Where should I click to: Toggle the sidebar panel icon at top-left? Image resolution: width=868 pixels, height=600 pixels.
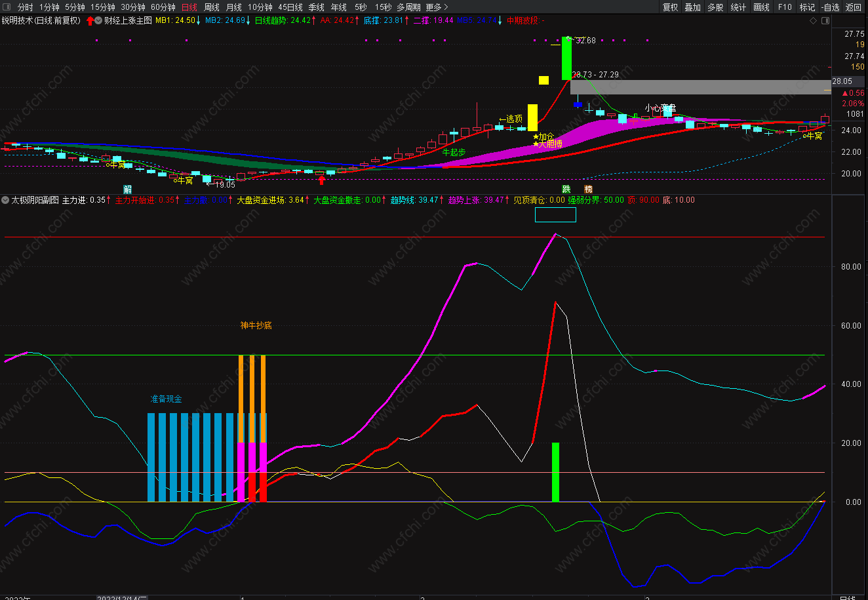[7, 7]
